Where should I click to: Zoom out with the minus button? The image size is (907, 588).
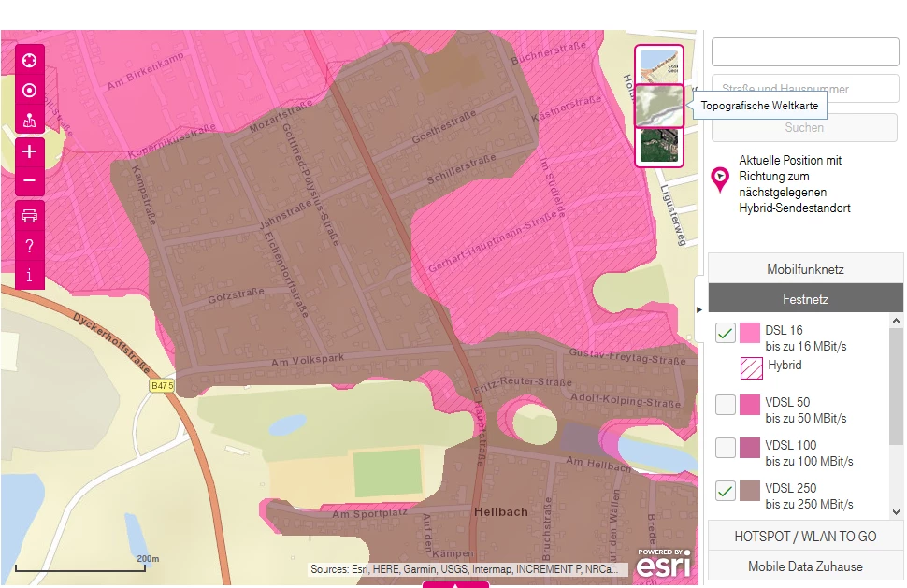(30, 180)
